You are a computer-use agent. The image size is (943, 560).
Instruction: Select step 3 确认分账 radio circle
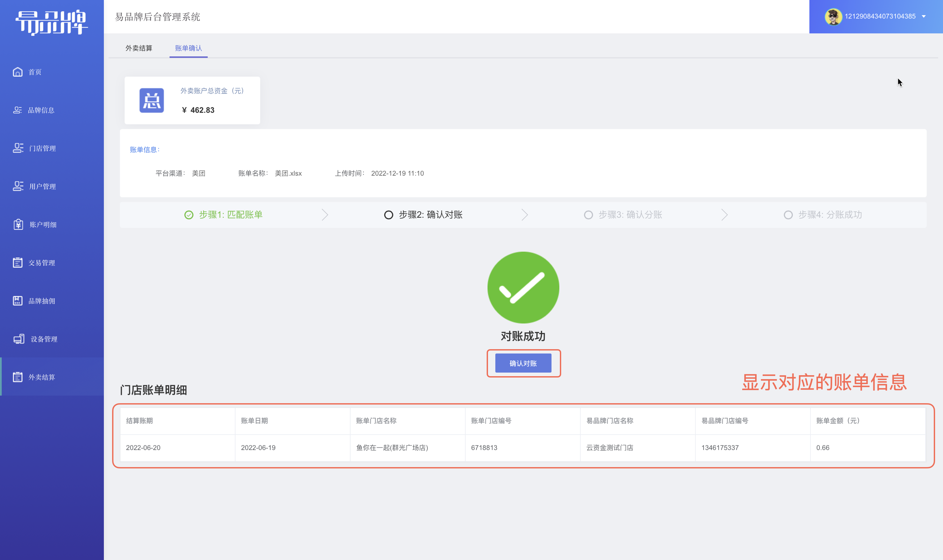pyautogui.click(x=588, y=215)
